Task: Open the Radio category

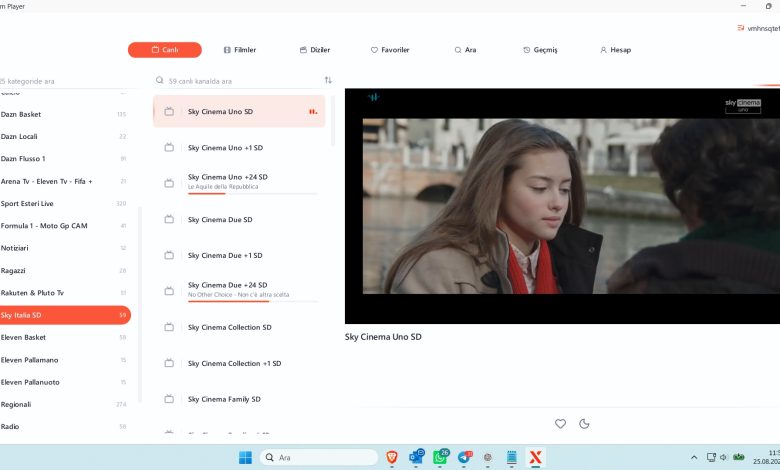Action: [65, 427]
